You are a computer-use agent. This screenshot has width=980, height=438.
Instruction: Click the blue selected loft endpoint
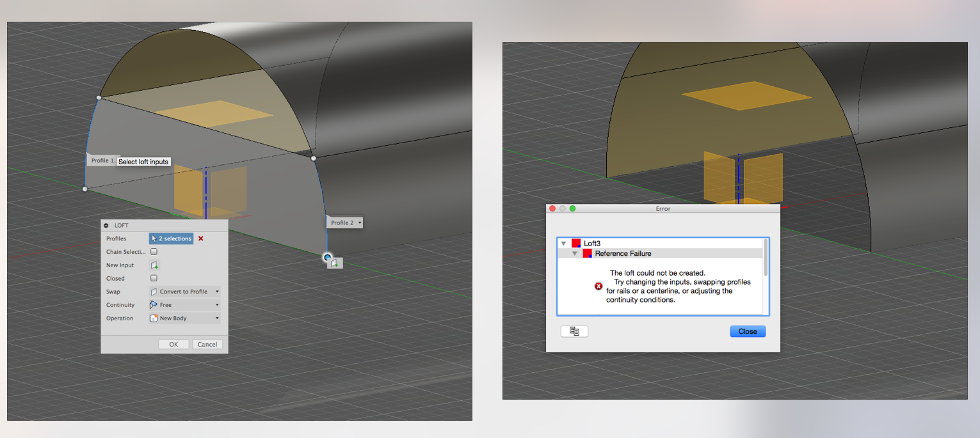(328, 258)
